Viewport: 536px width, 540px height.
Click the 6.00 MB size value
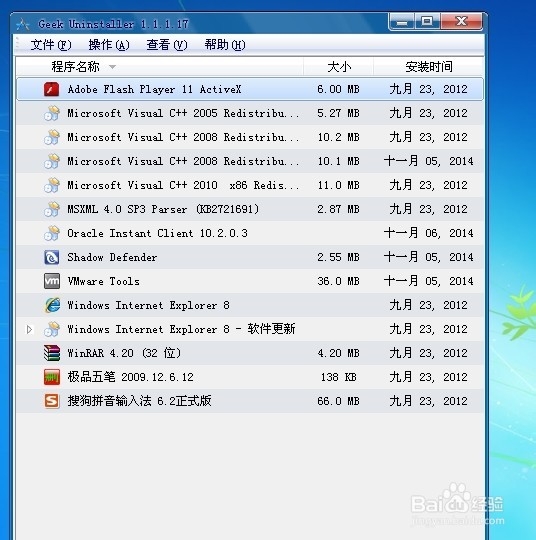click(x=338, y=90)
